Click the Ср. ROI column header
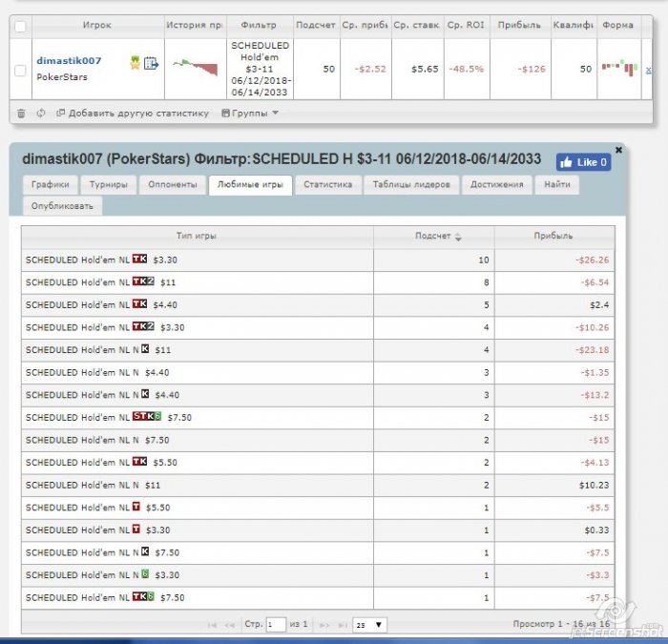Viewport: 668px width, 644px height. 467,26
